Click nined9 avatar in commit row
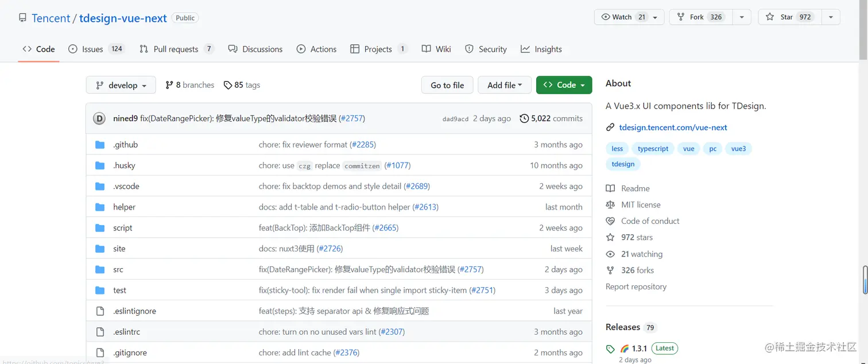 click(x=99, y=118)
